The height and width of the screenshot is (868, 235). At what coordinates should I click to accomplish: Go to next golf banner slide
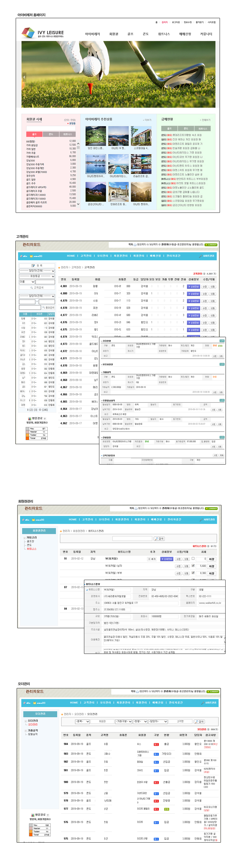pyautogui.click(x=212, y=77)
